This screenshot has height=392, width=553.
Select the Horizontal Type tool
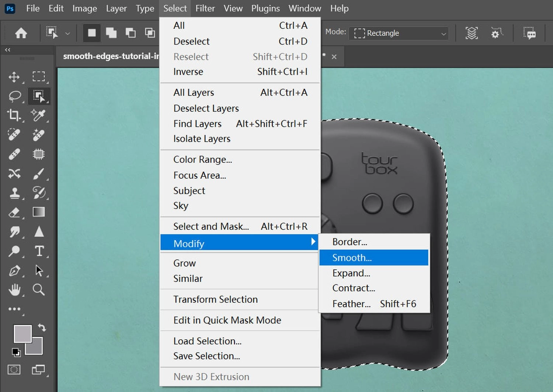39,251
